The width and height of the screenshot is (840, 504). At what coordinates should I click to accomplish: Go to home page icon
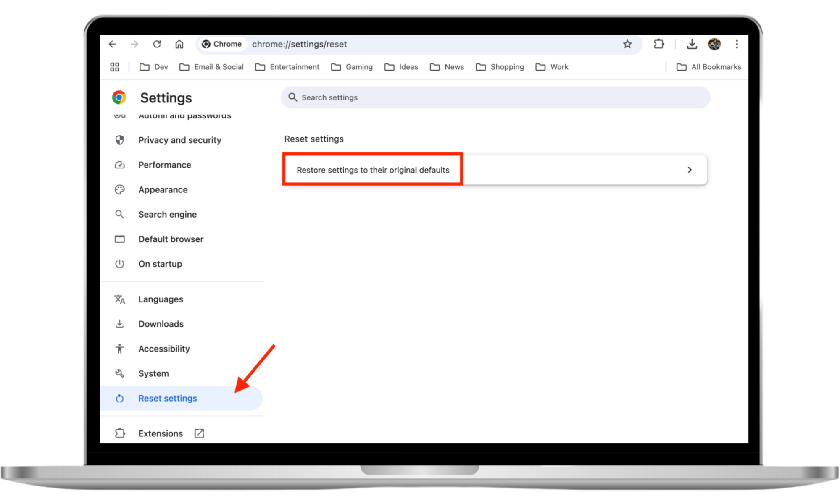click(179, 44)
